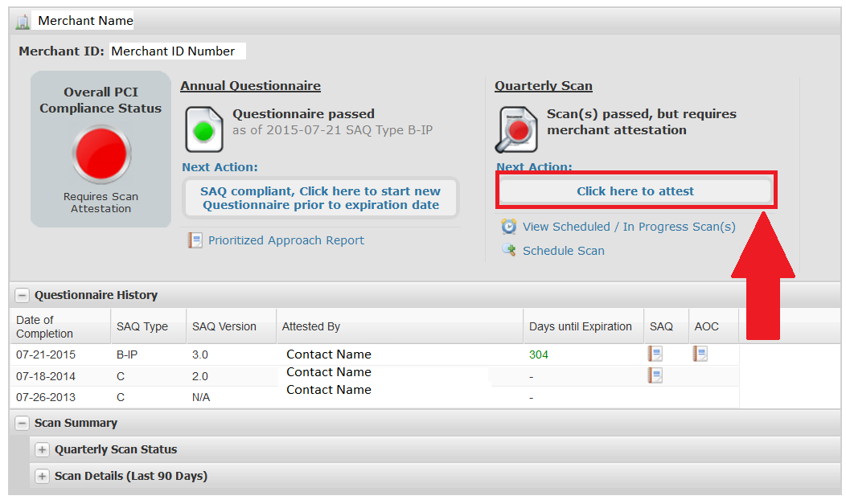
Task: Click the Prioritized Approach Report notebook icon
Action: point(195,240)
